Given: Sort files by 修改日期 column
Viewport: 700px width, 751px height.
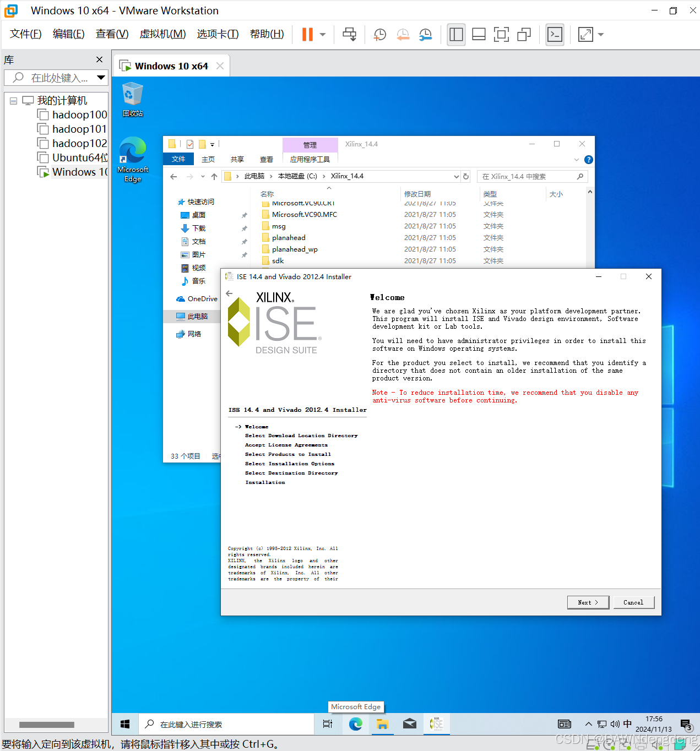Looking at the screenshot, I should pos(417,194).
